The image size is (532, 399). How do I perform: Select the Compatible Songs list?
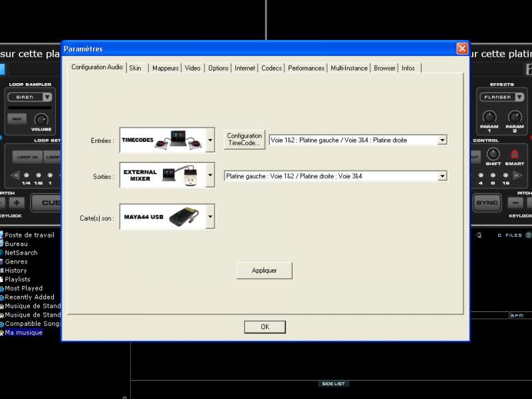32,324
